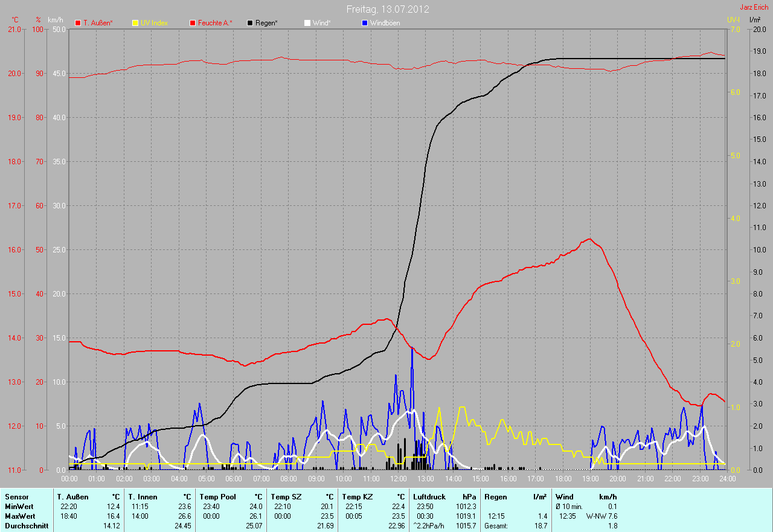Click the 'Temp SZ' column header
The width and height of the screenshot is (773, 532).
point(285,497)
